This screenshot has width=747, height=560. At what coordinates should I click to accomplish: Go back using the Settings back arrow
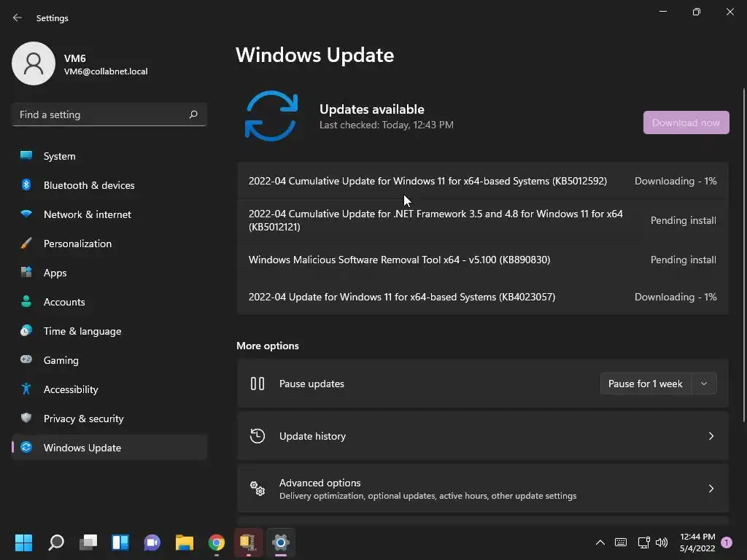point(18,17)
